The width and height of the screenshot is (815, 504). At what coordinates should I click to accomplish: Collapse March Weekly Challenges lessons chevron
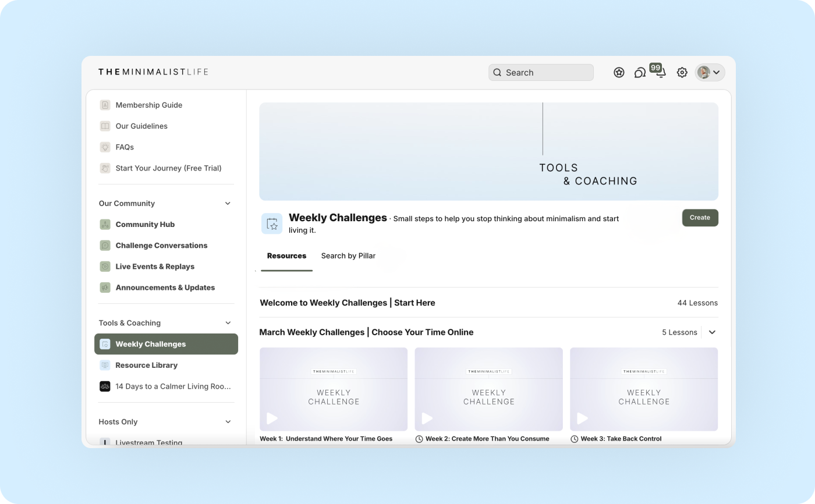pos(712,332)
